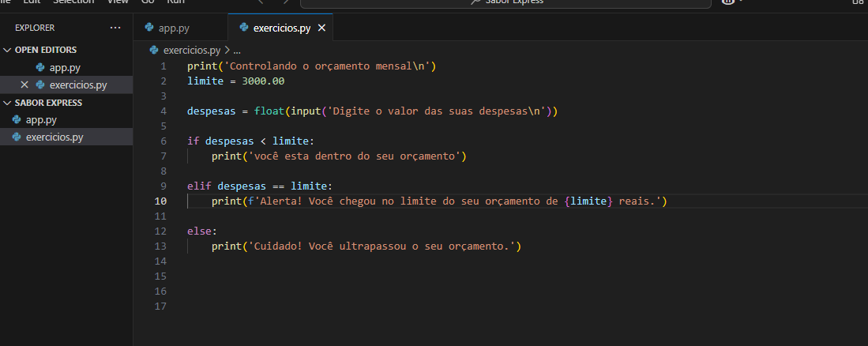Click the Python icon beside exercicios.py in SABOR EXPRESS

[x=16, y=137]
